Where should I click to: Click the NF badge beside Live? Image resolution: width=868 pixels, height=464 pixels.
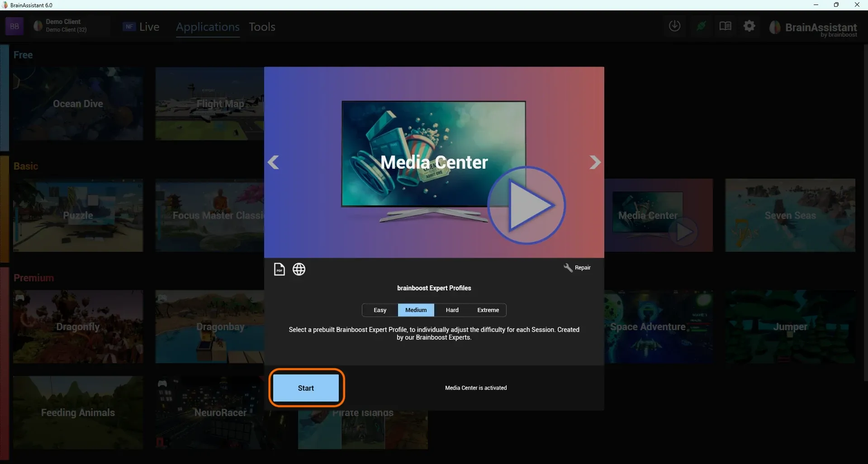click(x=129, y=27)
